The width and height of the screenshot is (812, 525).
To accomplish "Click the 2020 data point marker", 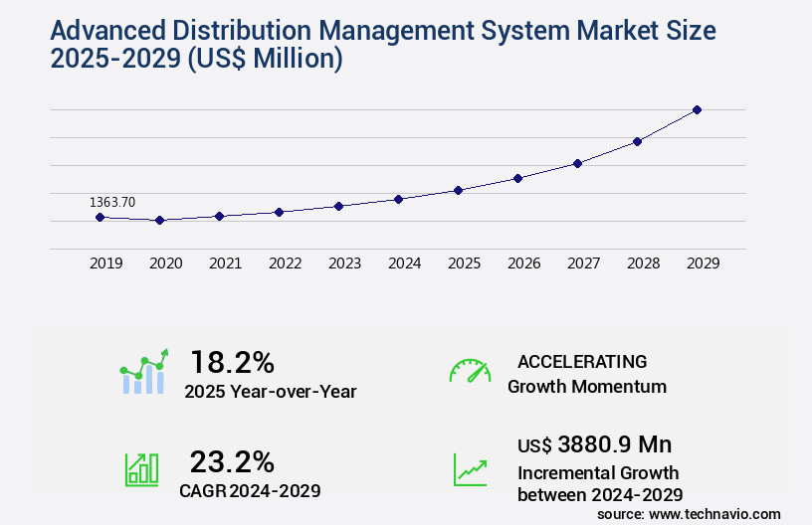I will click(159, 220).
